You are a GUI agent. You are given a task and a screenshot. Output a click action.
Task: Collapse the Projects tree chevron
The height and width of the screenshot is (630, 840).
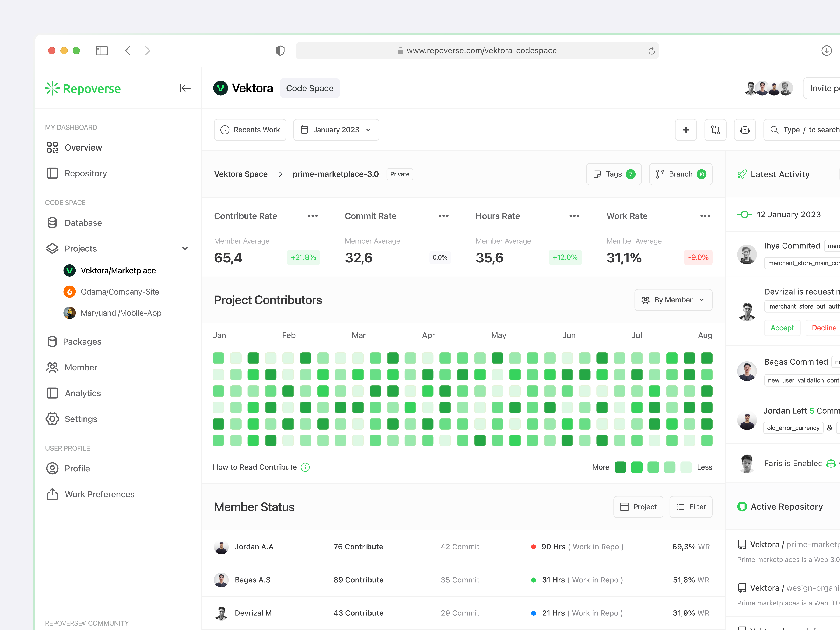pyautogui.click(x=185, y=248)
